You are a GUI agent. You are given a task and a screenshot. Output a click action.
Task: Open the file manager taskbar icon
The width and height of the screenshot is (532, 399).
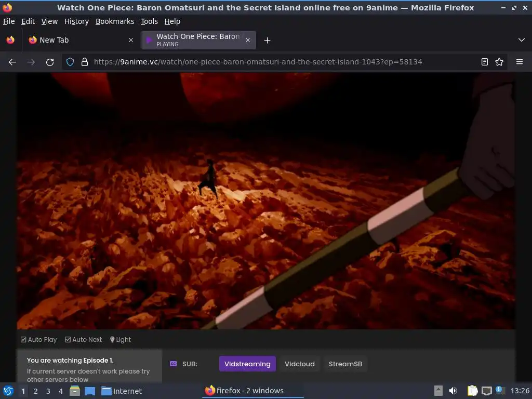pos(75,391)
